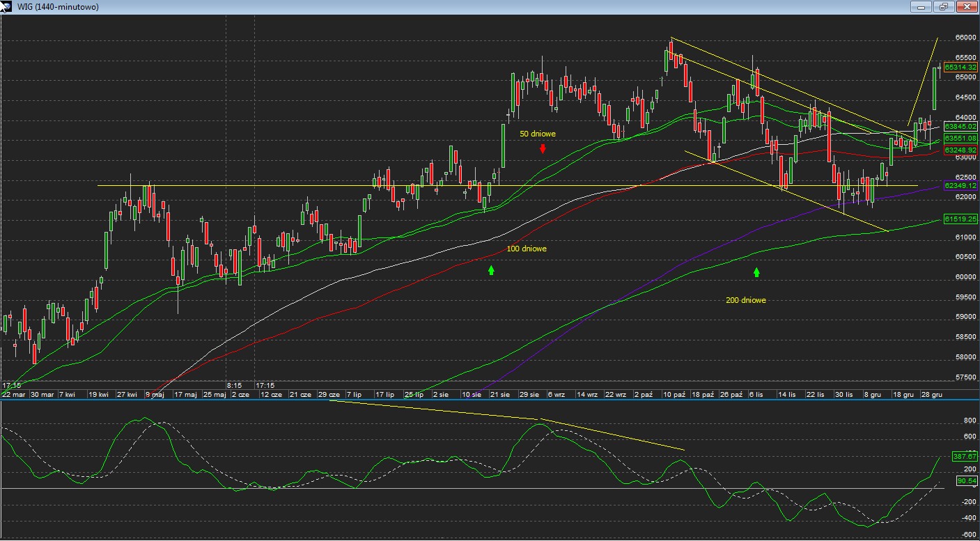The width and height of the screenshot is (980, 541).
Task: Select the green up arrow below 100 dniowe
Action: [x=491, y=270]
